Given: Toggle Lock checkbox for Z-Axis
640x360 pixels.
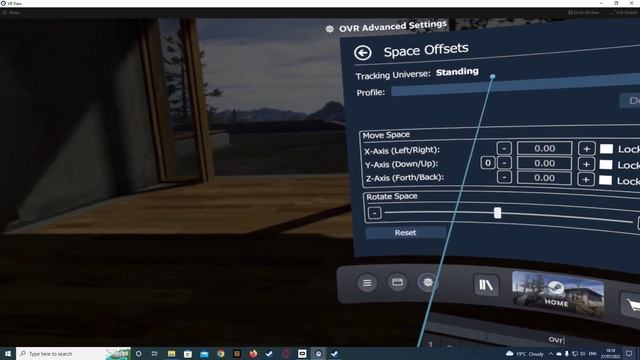Looking at the screenshot, I should [605, 180].
